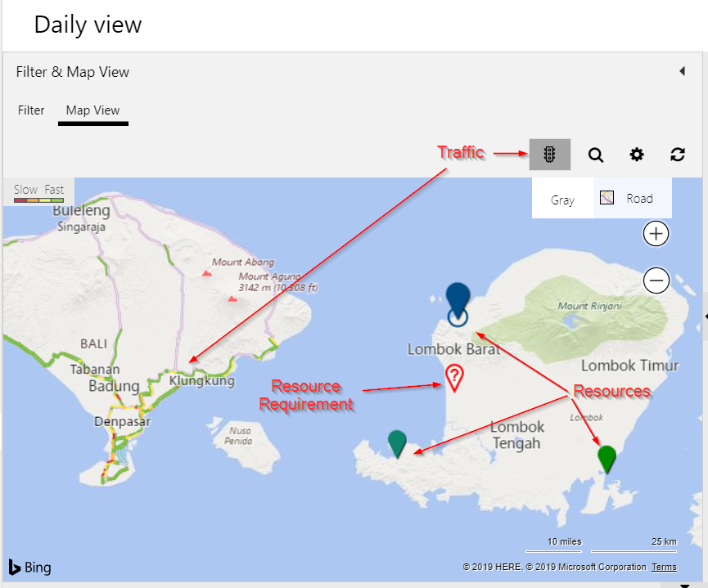Viewport: 708px width, 588px height.
Task: Click the Road map style thumbnail icon
Action: [x=607, y=198]
